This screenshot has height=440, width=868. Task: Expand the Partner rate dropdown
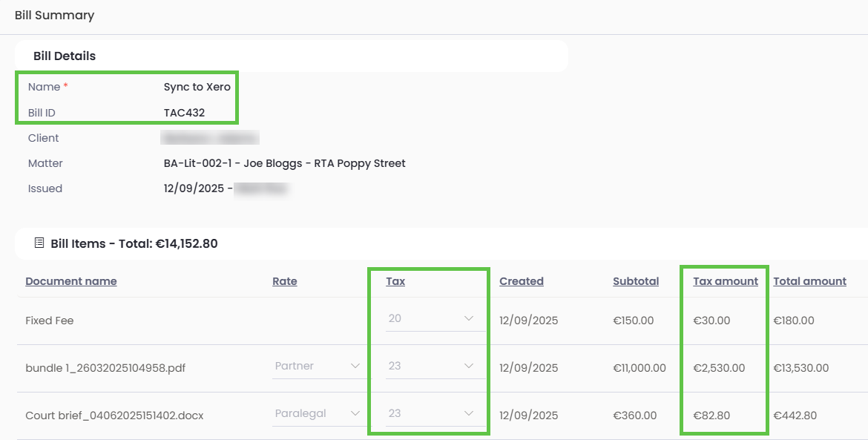(x=318, y=367)
